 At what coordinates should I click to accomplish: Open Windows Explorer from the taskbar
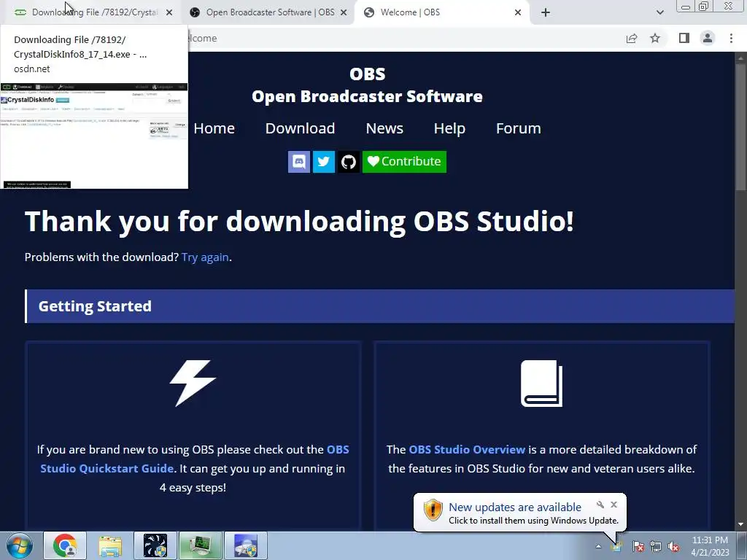point(111,545)
